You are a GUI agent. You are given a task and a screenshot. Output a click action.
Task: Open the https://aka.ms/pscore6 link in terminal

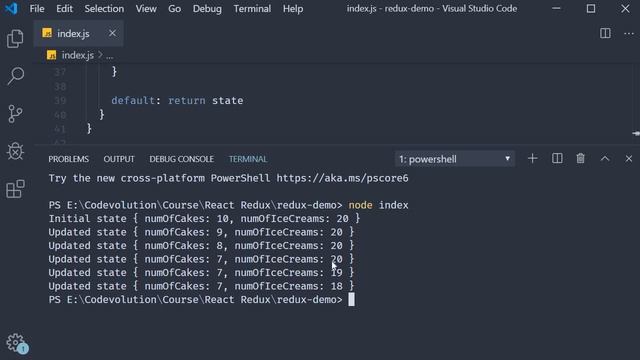click(x=342, y=178)
